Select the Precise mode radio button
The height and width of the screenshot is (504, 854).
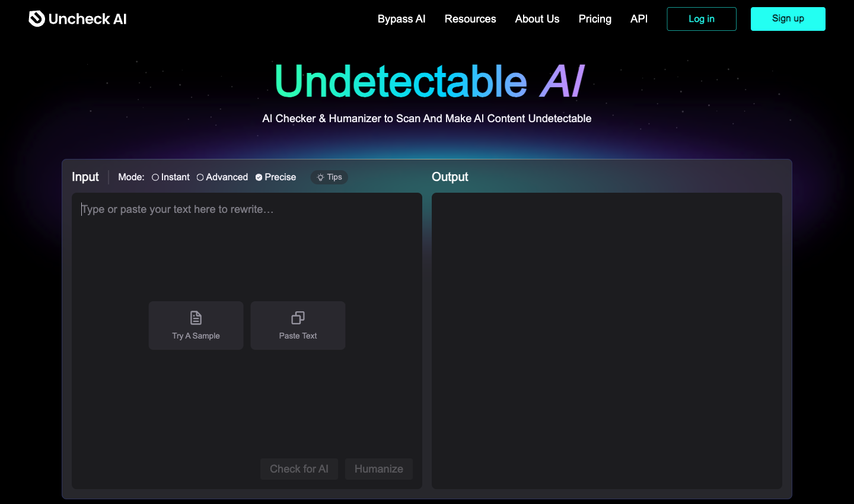(259, 177)
